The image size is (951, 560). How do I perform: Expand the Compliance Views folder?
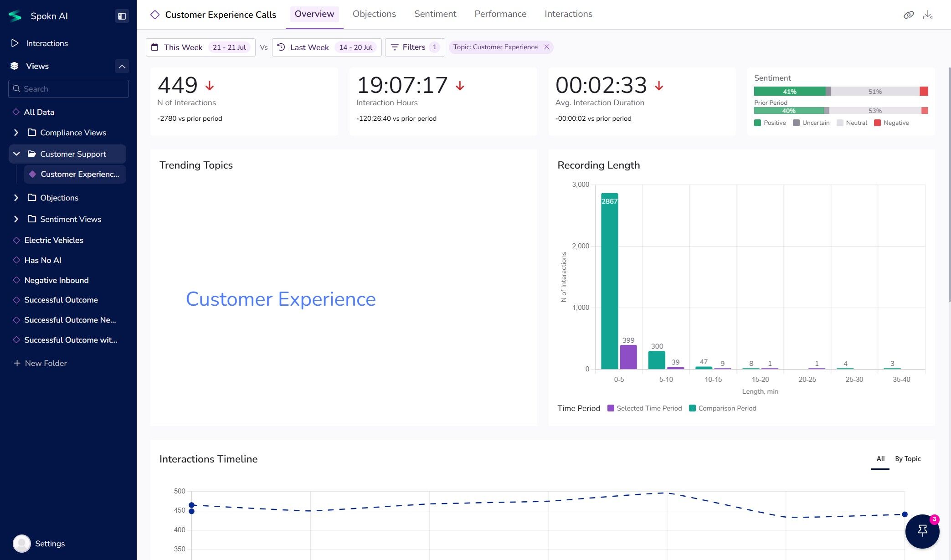[16, 133]
